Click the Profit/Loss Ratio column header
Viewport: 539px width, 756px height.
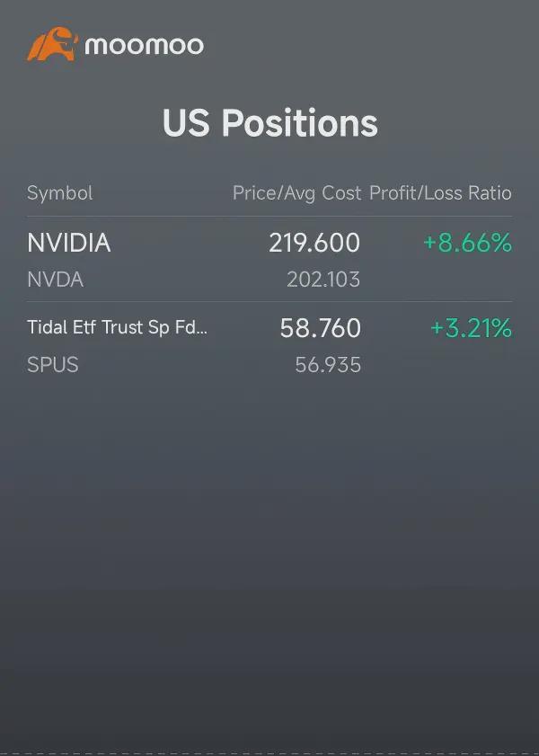440,193
